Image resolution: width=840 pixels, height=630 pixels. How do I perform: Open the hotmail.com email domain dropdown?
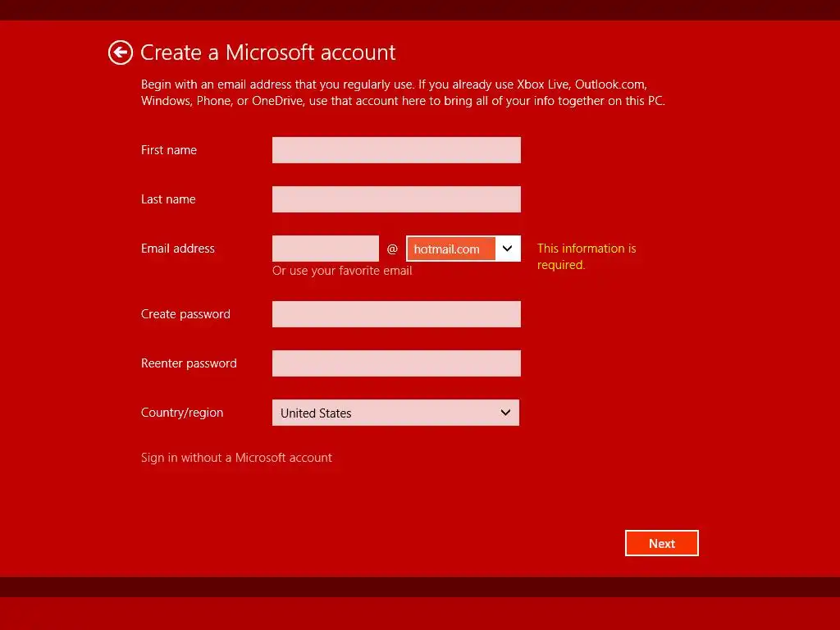pos(463,249)
